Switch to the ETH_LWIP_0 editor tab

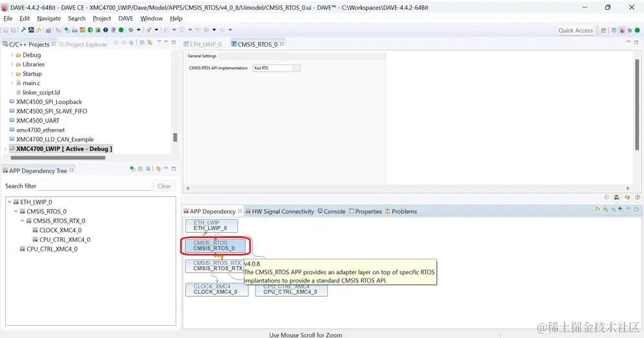[203, 45]
